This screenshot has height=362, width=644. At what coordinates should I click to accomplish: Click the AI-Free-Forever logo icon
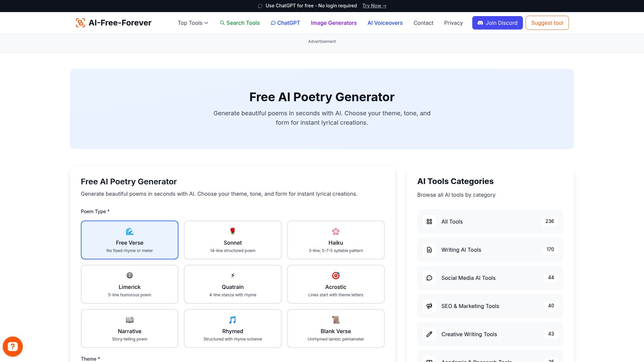click(x=80, y=23)
